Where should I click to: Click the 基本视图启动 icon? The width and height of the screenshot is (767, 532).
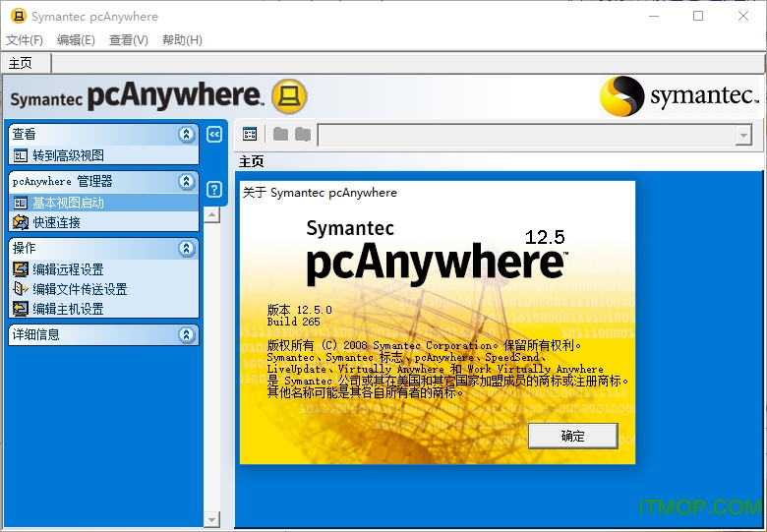pos(21,203)
